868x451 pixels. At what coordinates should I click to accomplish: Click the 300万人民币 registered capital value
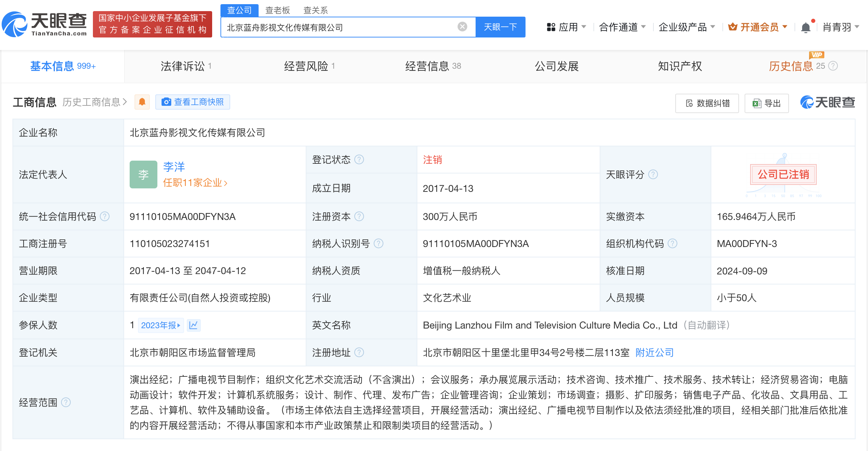pyautogui.click(x=450, y=216)
